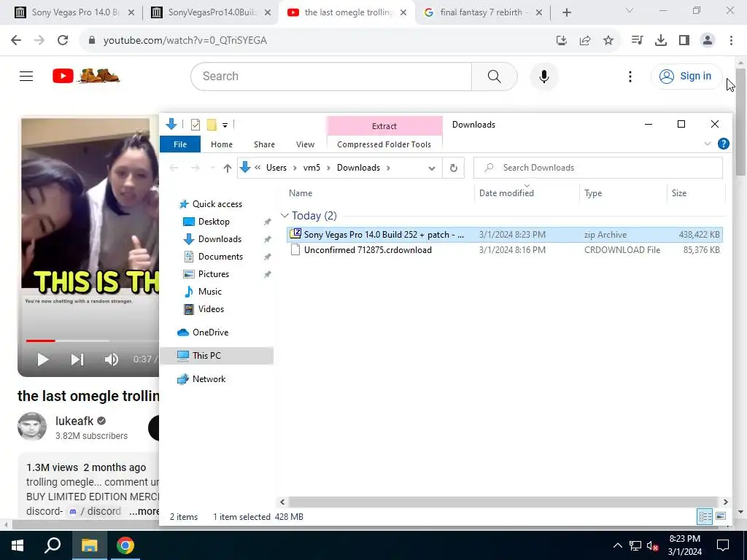Play the YouTube video

pyautogui.click(x=42, y=359)
